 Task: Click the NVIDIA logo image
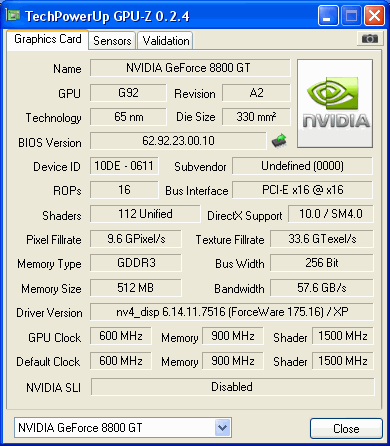point(335,104)
